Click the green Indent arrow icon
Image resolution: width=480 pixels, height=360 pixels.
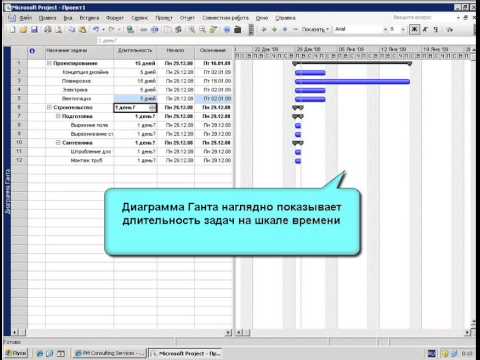point(274,29)
